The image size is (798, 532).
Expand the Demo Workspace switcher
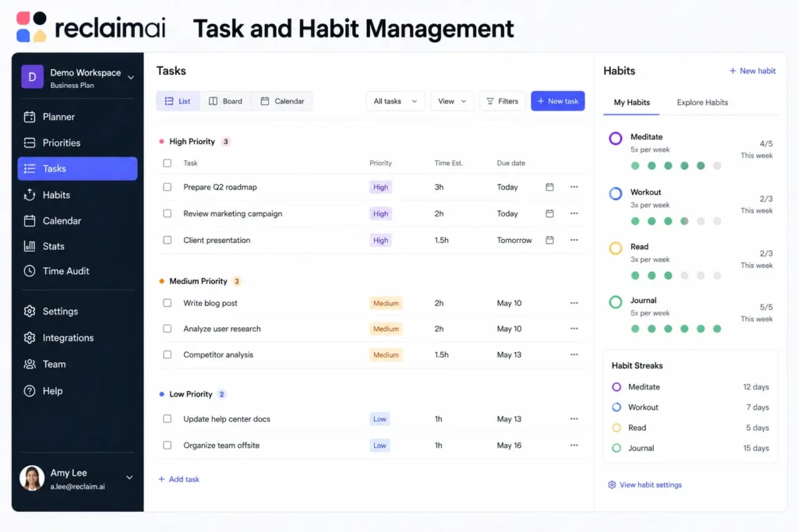(x=131, y=78)
